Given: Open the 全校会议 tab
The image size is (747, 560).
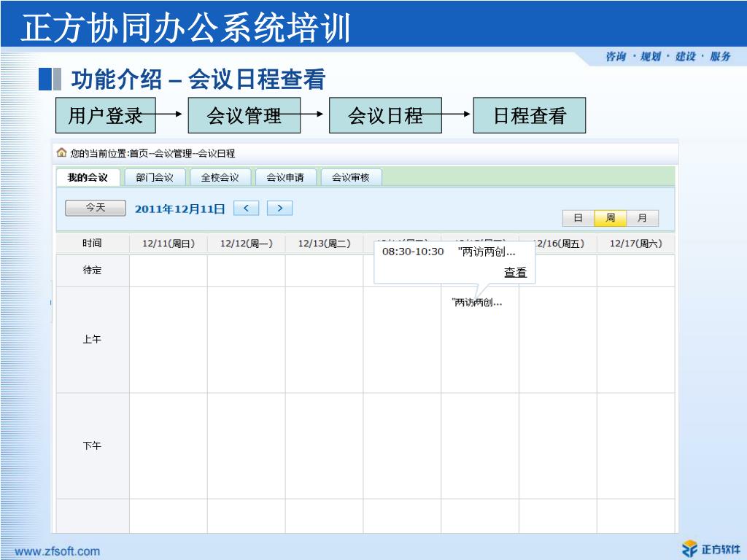Looking at the screenshot, I should click(x=220, y=178).
